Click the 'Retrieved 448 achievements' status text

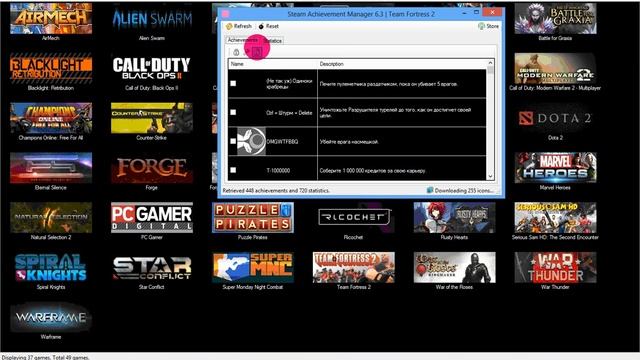coord(276,191)
